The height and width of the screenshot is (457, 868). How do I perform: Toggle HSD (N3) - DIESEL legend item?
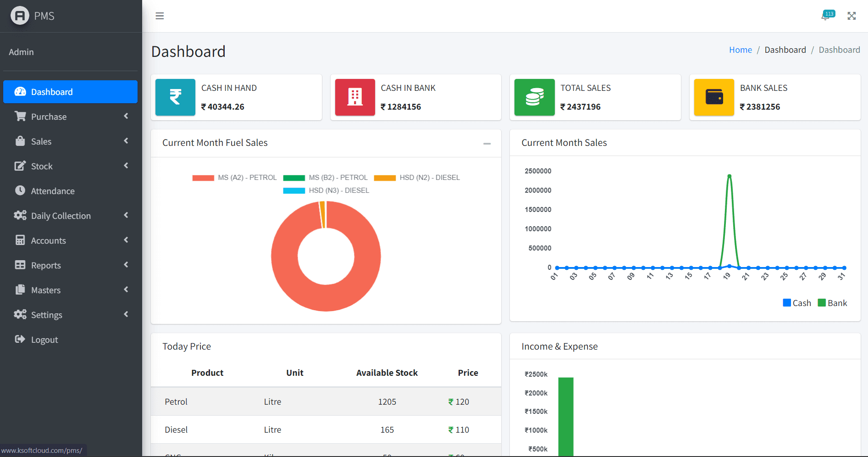pos(326,190)
